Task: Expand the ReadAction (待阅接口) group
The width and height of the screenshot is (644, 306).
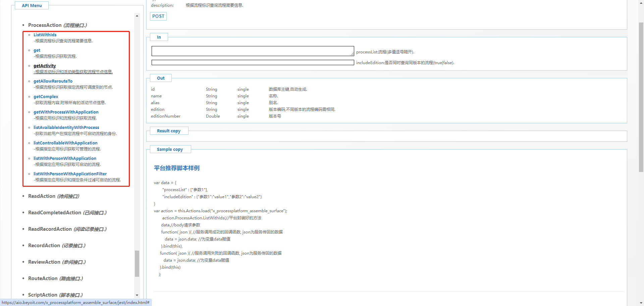Action: [x=54, y=196]
